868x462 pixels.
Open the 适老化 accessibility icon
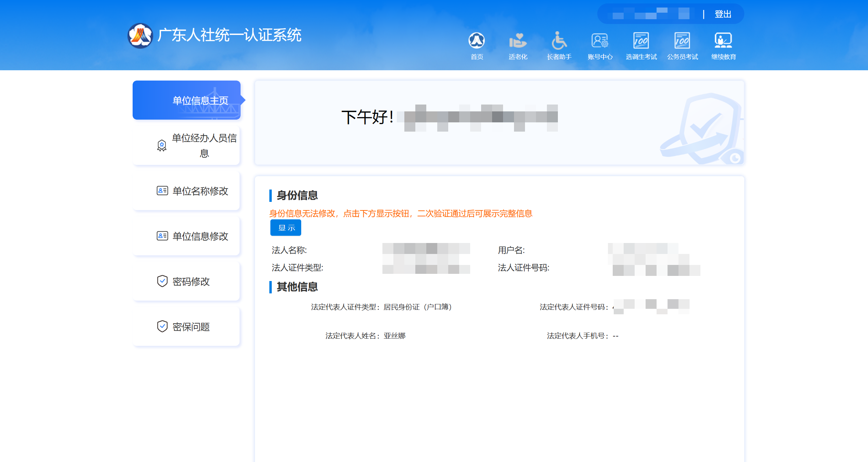[x=517, y=41]
